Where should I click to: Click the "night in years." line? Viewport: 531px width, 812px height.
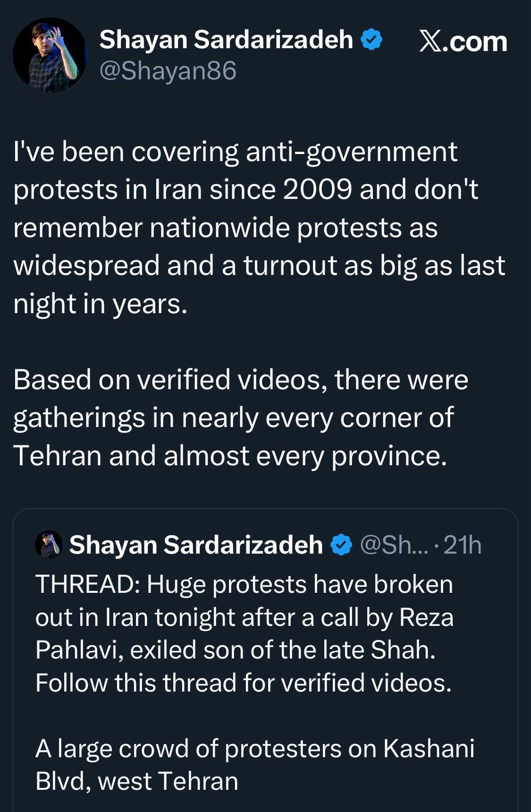coord(101,304)
